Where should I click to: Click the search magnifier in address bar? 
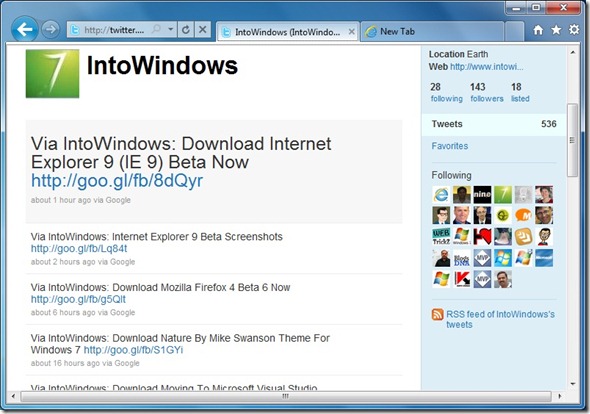pos(156,29)
